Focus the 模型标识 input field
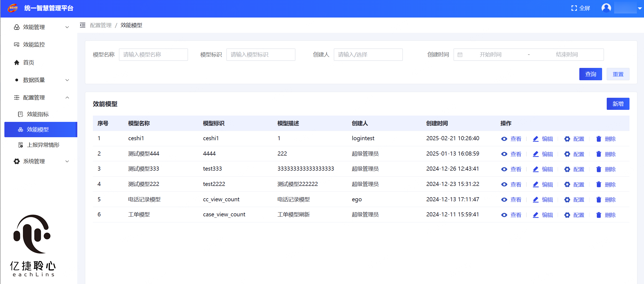 pos(261,54)
